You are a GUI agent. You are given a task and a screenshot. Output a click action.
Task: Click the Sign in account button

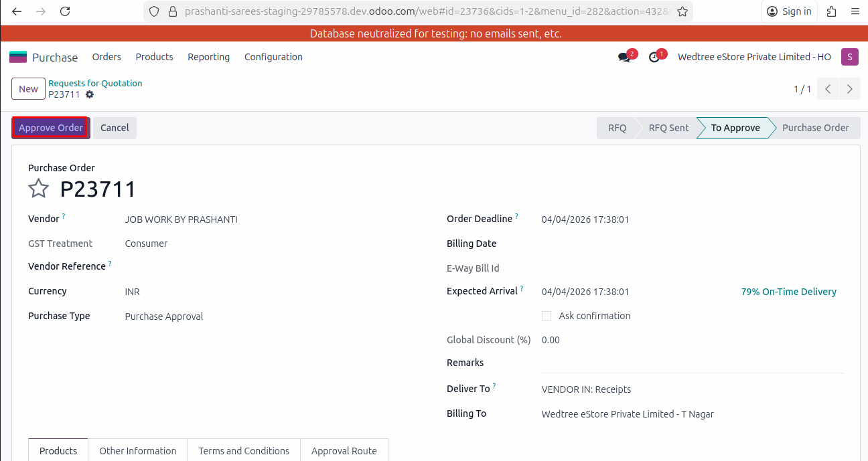789,11
